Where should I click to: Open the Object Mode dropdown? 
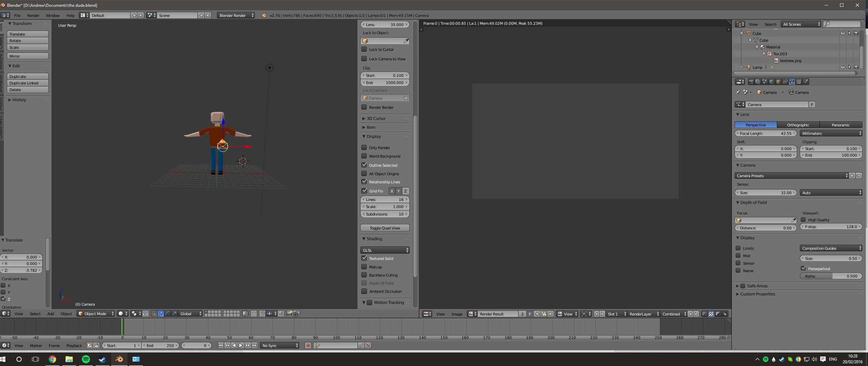[96, 313]
